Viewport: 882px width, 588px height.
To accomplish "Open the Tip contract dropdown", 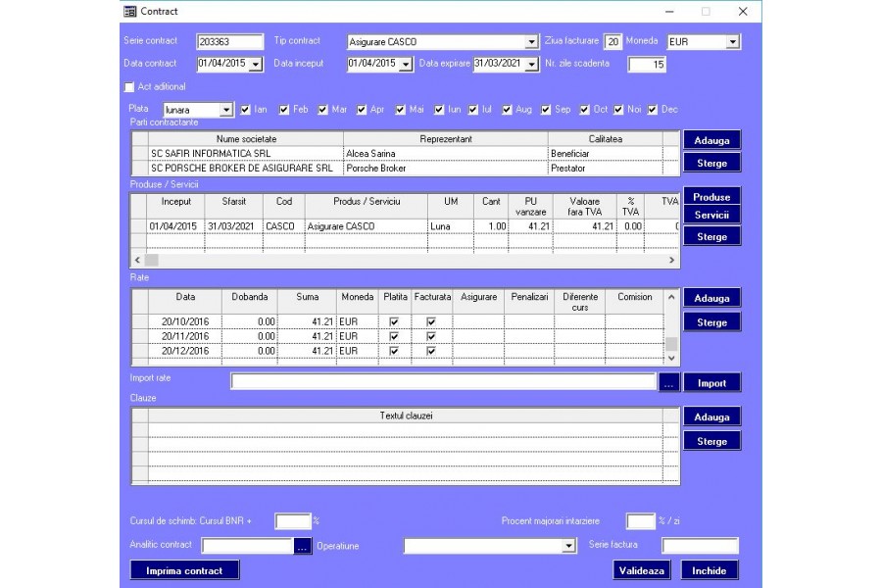I will (x=531, y=41).
